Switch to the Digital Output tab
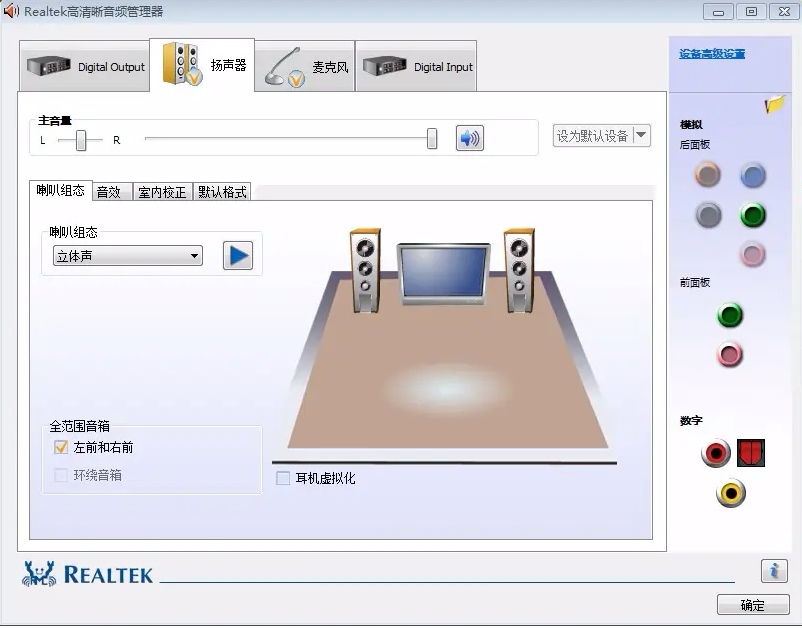 [x=85, y=66]
